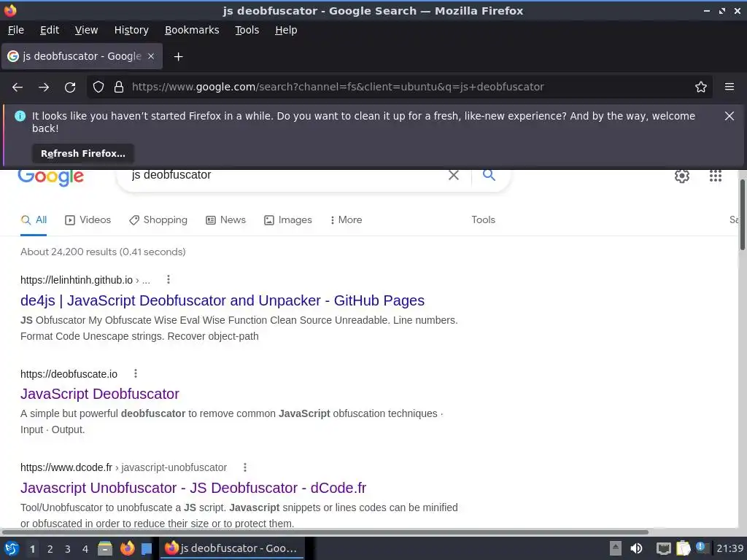Switch to the News search tab
The image size is (747, 560).
226,220
